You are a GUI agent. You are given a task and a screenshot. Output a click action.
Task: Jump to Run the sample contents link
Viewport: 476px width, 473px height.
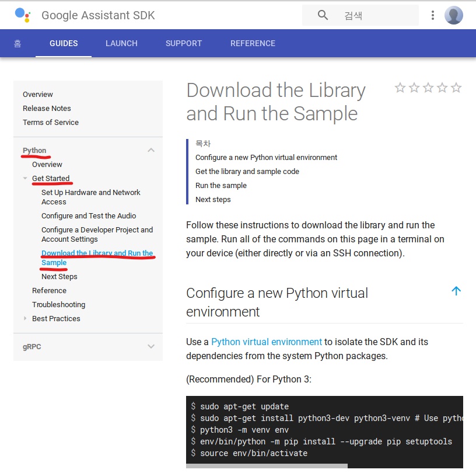tap(221, 186)
